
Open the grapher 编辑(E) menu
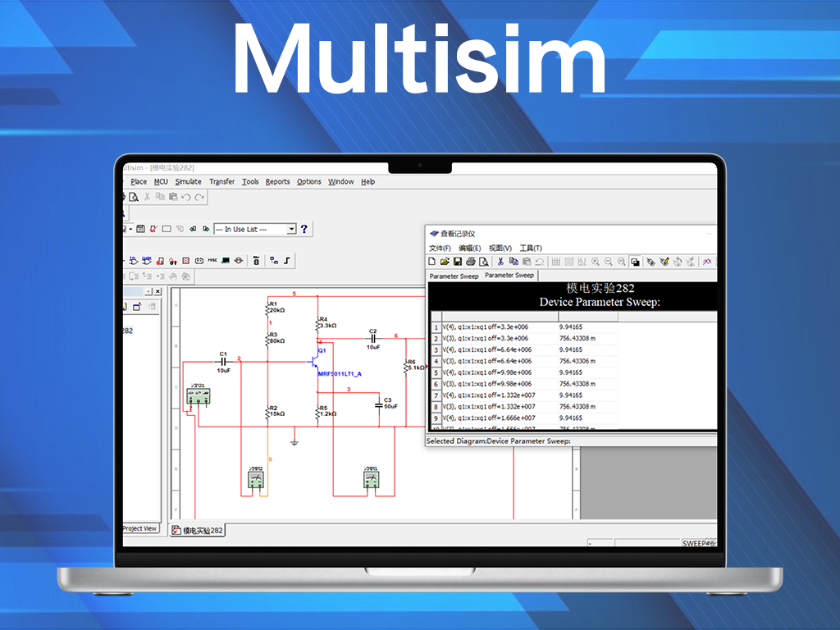tap(470, 248)
